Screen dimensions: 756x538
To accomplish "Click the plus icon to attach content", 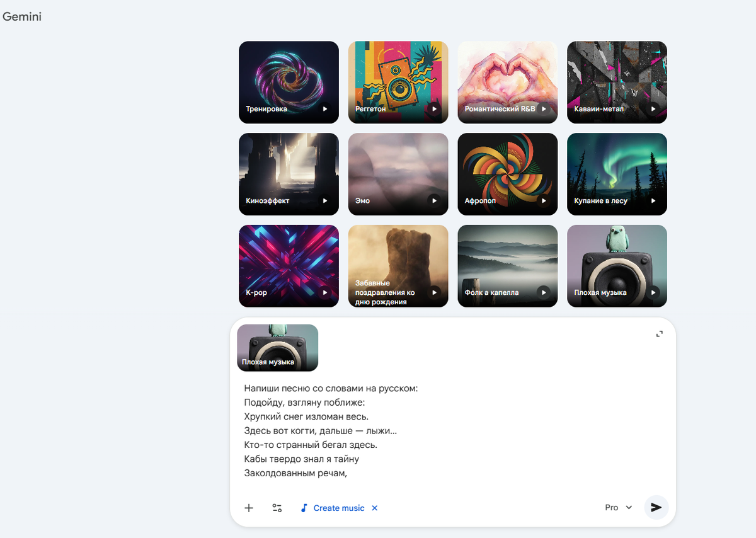I will coord(248,508).
